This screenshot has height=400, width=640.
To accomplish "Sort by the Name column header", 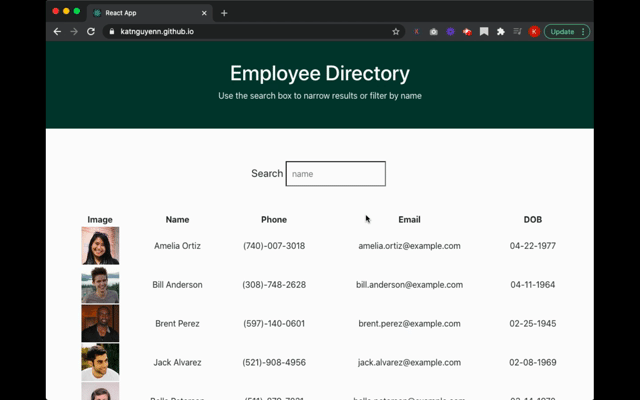I will click(177, 220).
